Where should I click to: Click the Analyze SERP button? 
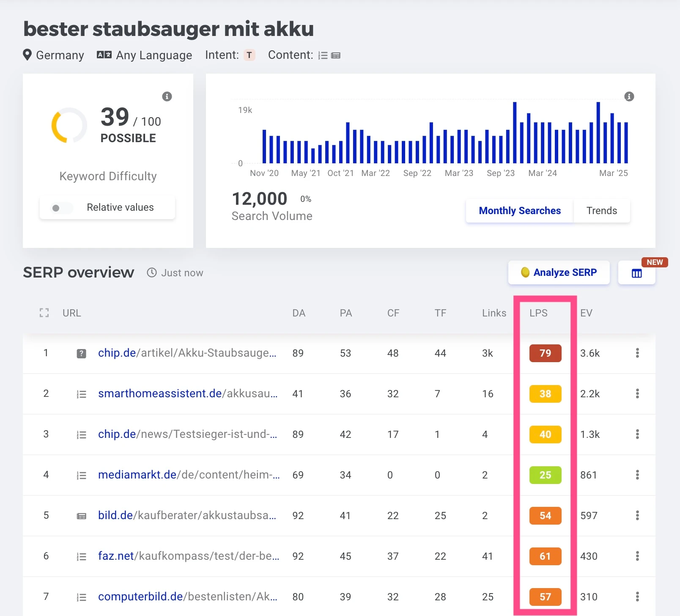[558, 272]
